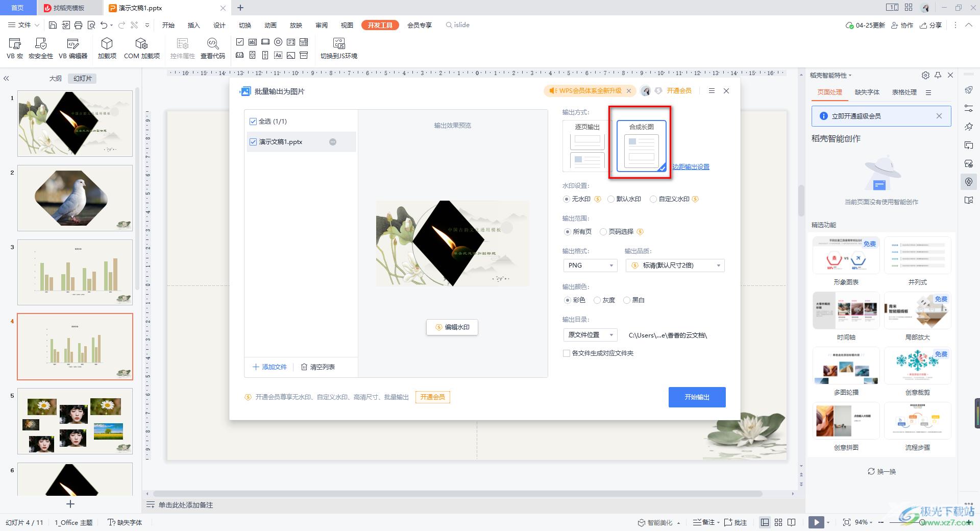The image size is (980, 531).
Task: Open the 原文件位置 directory dropdown
Action: tap(590, 335)
